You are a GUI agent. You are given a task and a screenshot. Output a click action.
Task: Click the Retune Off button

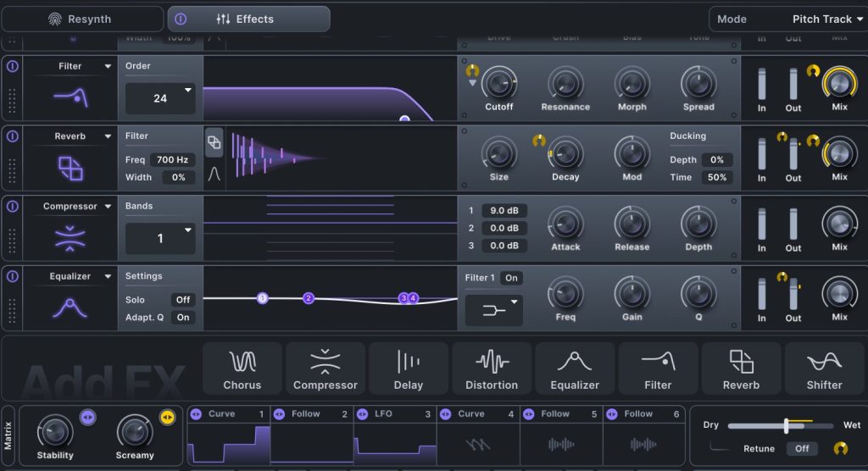click(802, 449)
